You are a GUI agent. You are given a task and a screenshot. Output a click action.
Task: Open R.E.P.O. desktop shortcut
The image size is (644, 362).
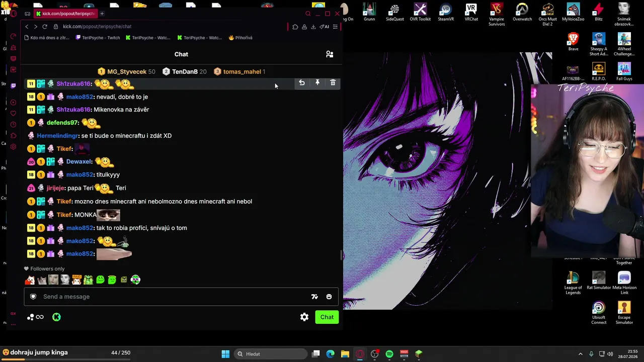point(599,71)
